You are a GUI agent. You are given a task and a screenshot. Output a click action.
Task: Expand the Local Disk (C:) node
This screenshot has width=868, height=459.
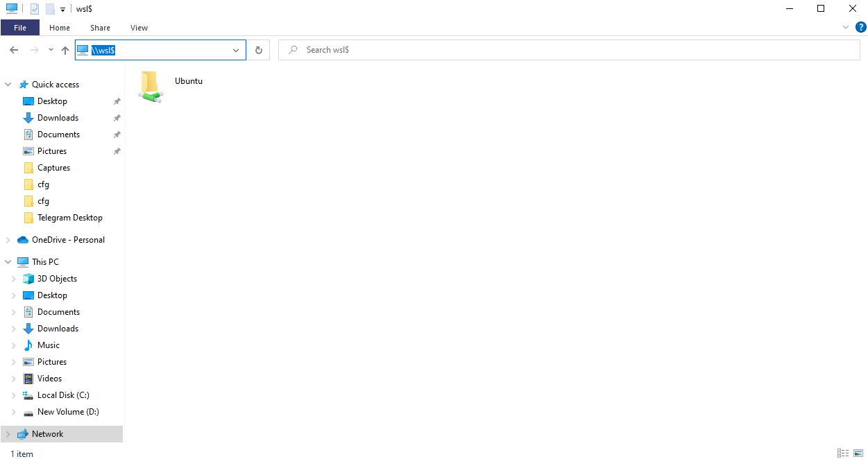[x=14, y=395]
